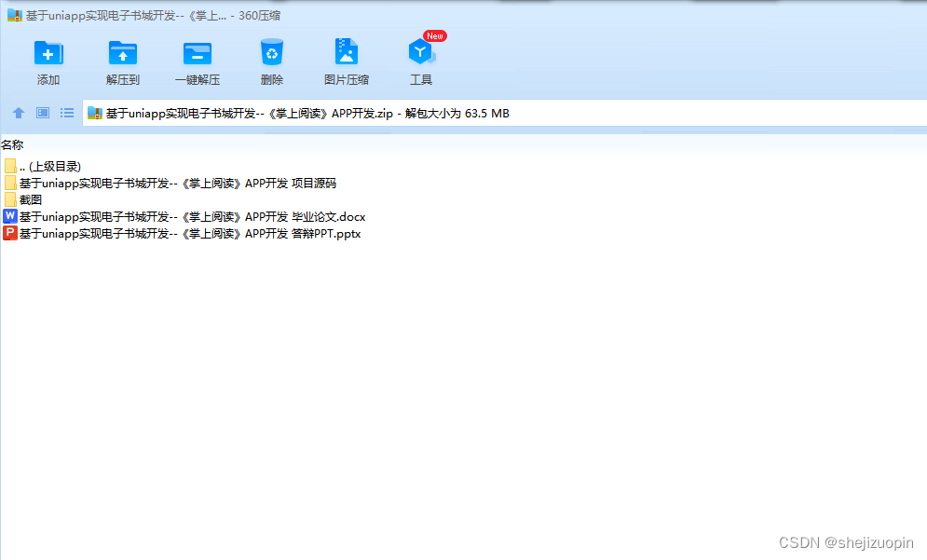This screenshot has width=927, height=560.
Task: Select the 'APP开发 项目源码' folder name
Action: pos(178,184)
